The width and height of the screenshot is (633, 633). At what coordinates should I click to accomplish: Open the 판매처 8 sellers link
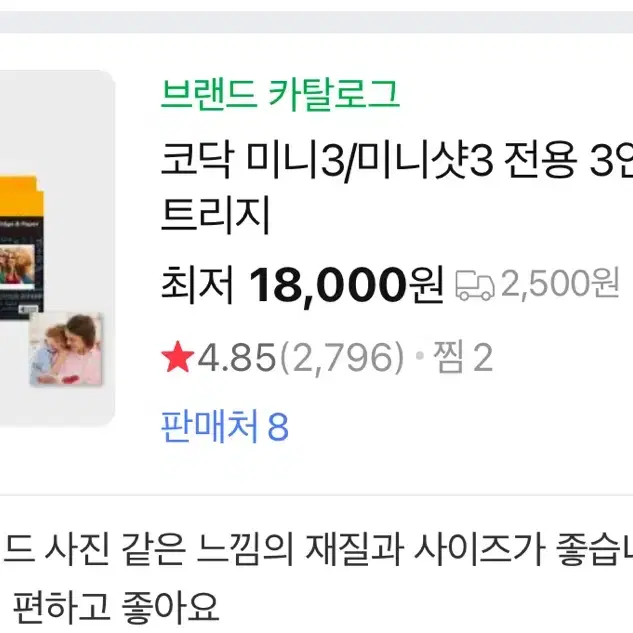[225, 426]
